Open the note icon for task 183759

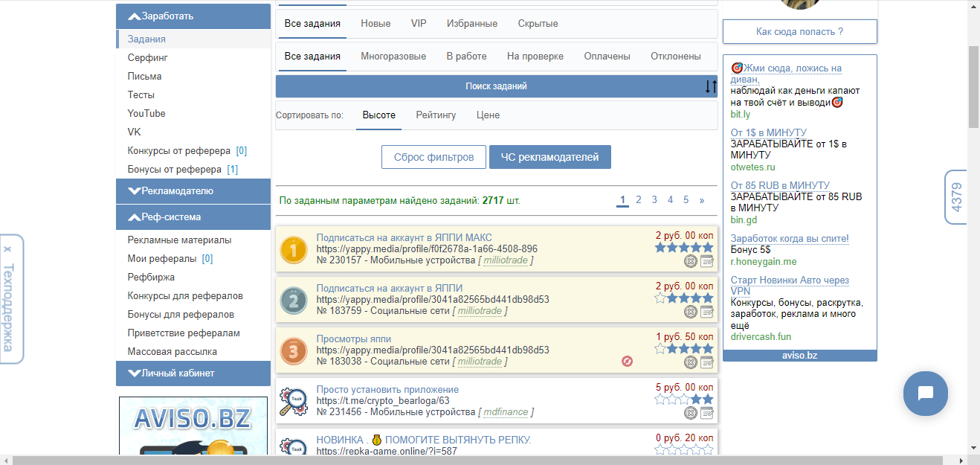tap(706, 312)
